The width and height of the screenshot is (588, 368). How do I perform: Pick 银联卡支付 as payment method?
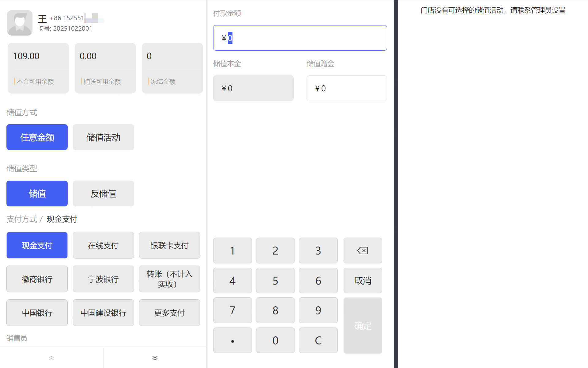pos(169,245)
